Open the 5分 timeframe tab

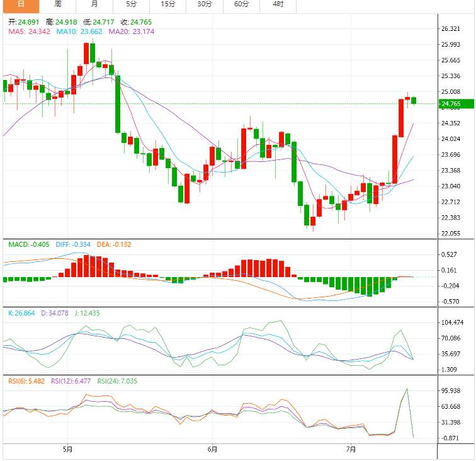131,4
